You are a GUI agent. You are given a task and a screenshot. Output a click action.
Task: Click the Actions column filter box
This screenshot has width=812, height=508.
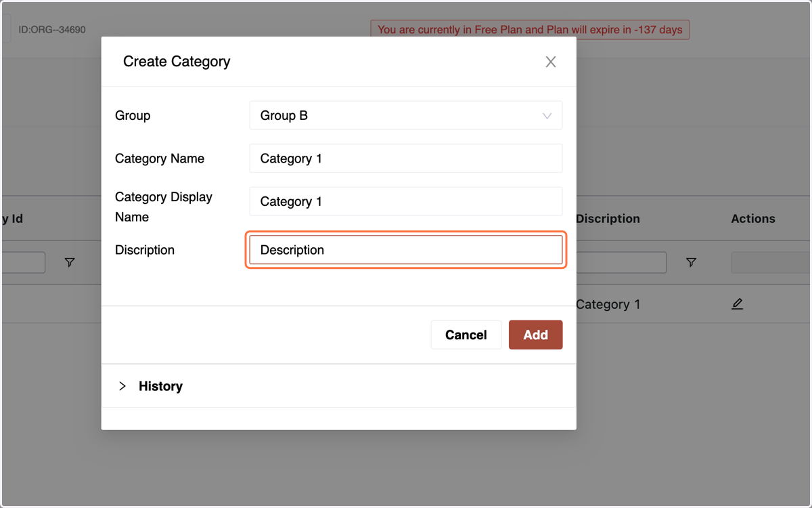tap(770, 262)
